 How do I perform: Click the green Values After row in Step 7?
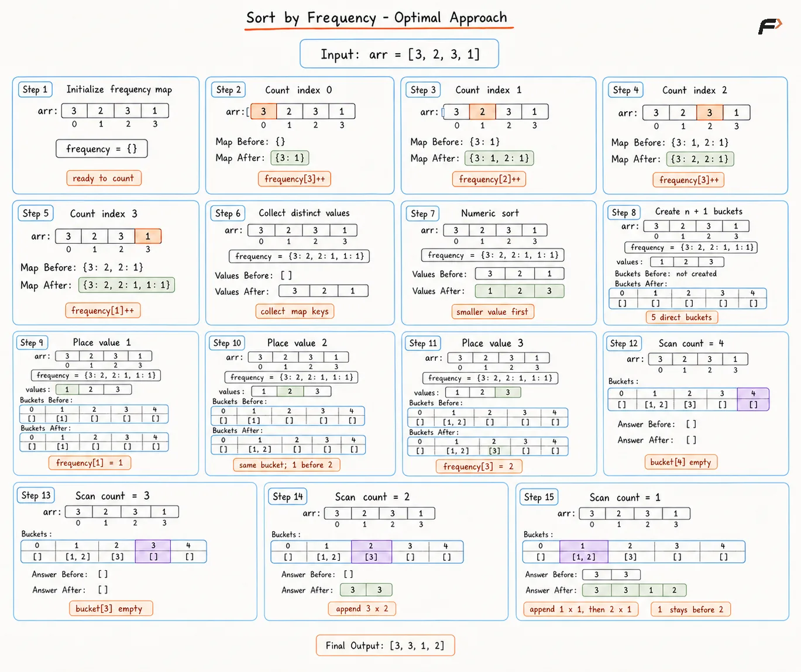pos(520,291)
